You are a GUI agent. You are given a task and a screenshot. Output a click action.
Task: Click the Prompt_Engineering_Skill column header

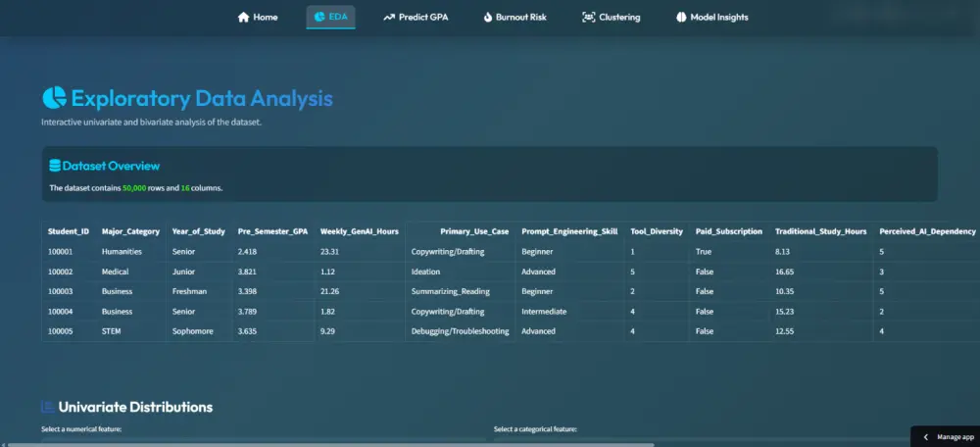click(x=569, y=231)
